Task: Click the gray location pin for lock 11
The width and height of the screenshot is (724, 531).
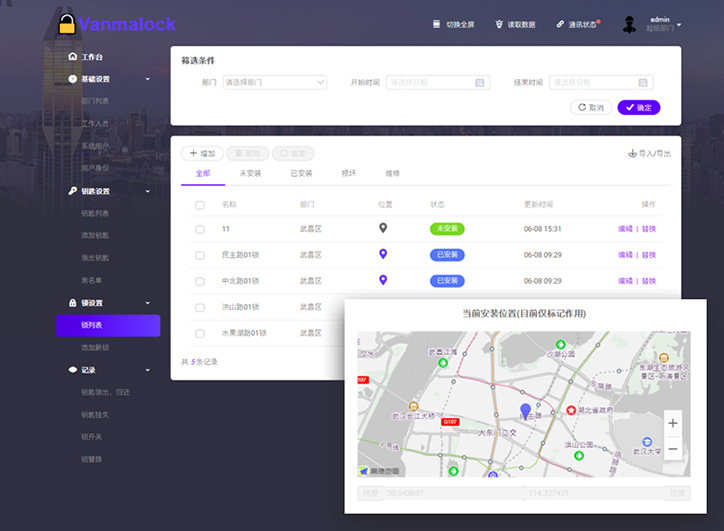Action: pyautogui.click(x=383, y=228)
